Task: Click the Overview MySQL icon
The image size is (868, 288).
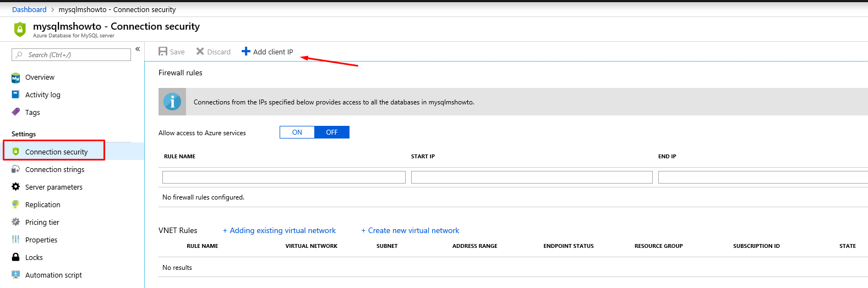Action: coord(15,77)
